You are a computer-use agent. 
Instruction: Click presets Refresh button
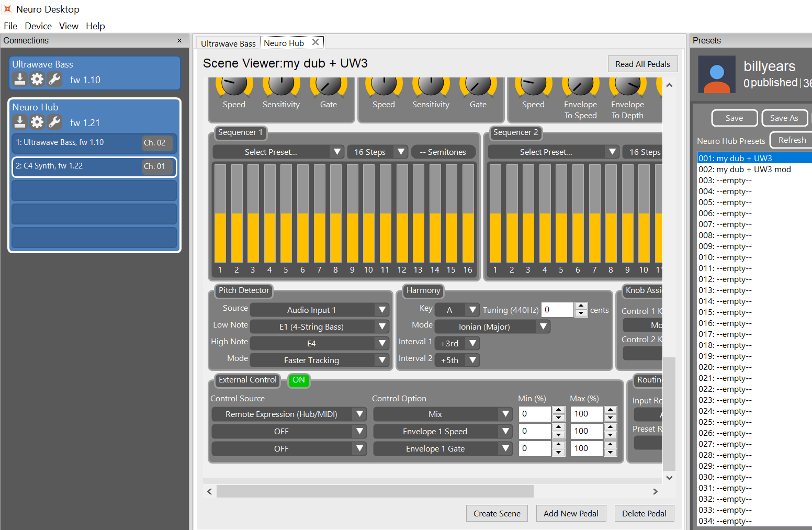click(x=792, y=140)
